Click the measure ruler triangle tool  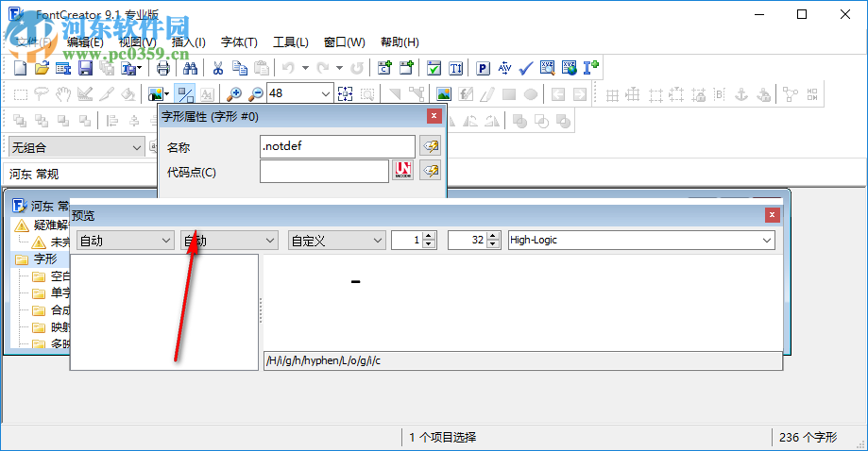[x=85, y=94]
